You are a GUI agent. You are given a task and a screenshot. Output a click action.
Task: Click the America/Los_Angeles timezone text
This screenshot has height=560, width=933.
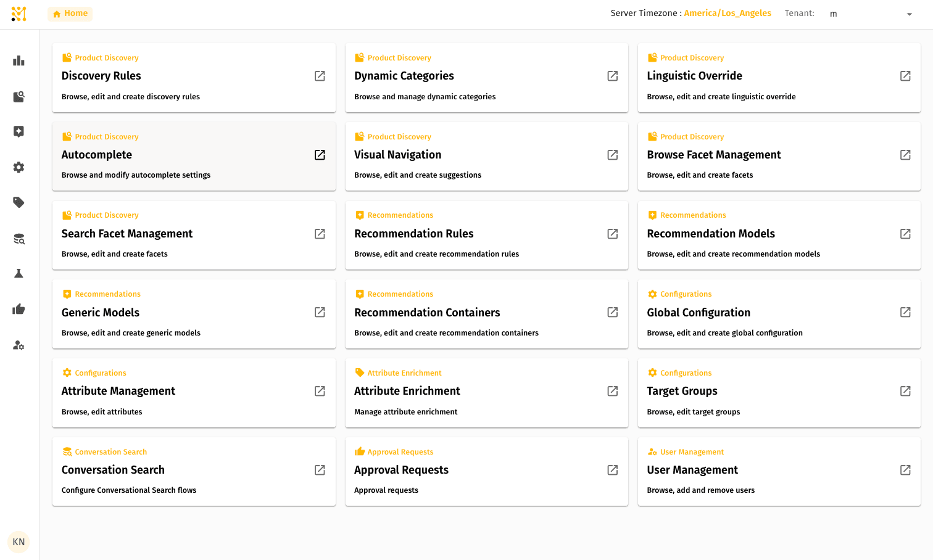[x=728, y=13]
